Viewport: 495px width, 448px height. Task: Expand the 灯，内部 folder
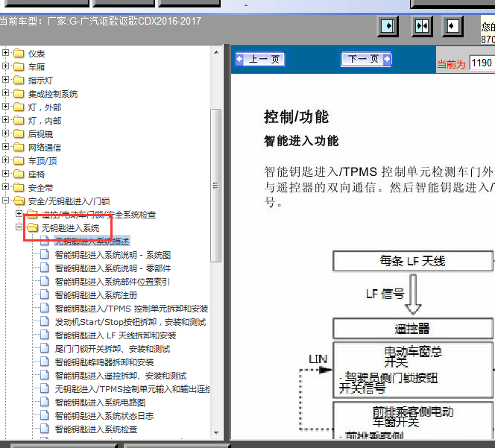pyautogui.click(x=5, y=119)
